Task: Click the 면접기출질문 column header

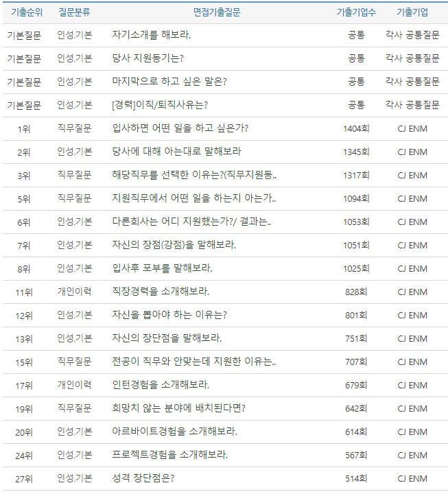Action: [217, 12]
